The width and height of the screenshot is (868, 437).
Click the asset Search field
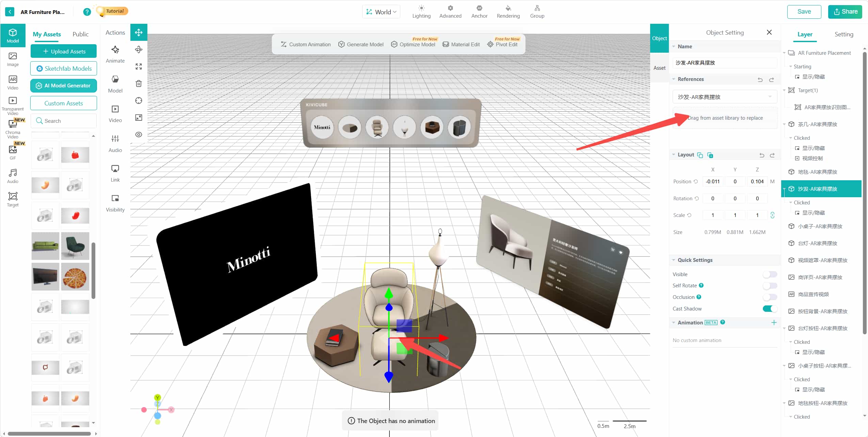(x=64, y=121)
